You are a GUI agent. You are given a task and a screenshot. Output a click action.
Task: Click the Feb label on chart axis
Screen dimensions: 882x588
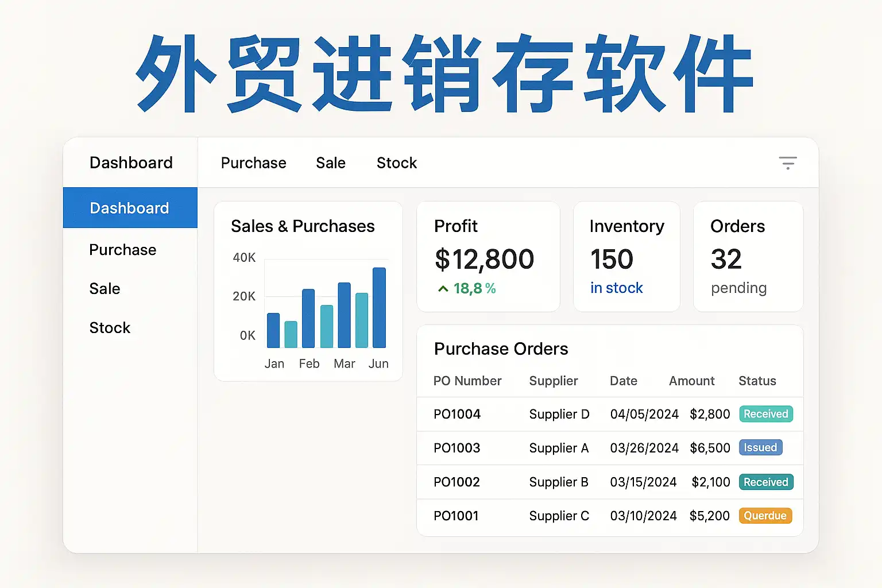click(309, 363)
